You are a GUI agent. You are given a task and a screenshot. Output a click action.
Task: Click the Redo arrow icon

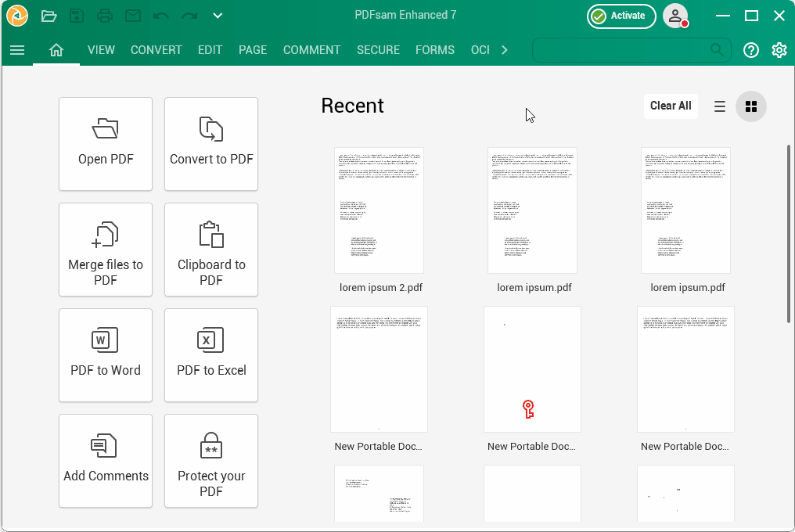click(189, 16)
